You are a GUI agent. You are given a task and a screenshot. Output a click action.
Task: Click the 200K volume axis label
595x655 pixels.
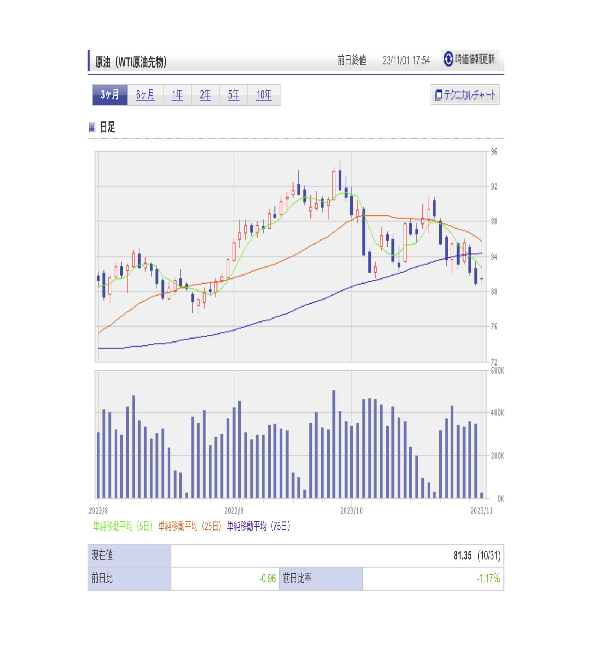point(497,456)
